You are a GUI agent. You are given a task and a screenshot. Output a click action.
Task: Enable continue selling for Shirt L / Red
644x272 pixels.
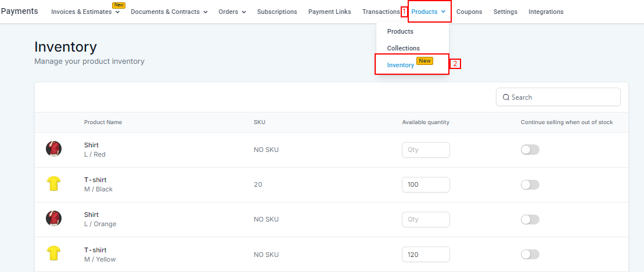tap(530, 150)
